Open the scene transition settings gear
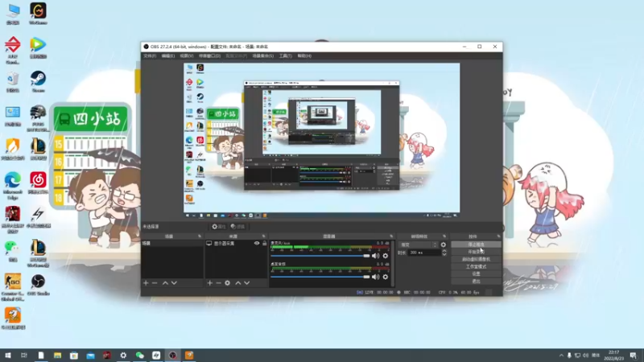Screen dimensions: 644x362 [444, 245]
